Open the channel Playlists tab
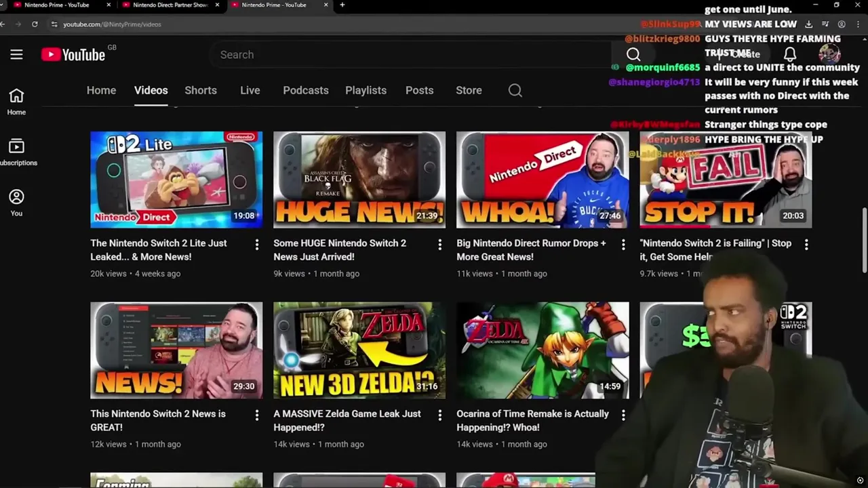The width and height of the screenshot is (868, 488). (x=366, y=90)
